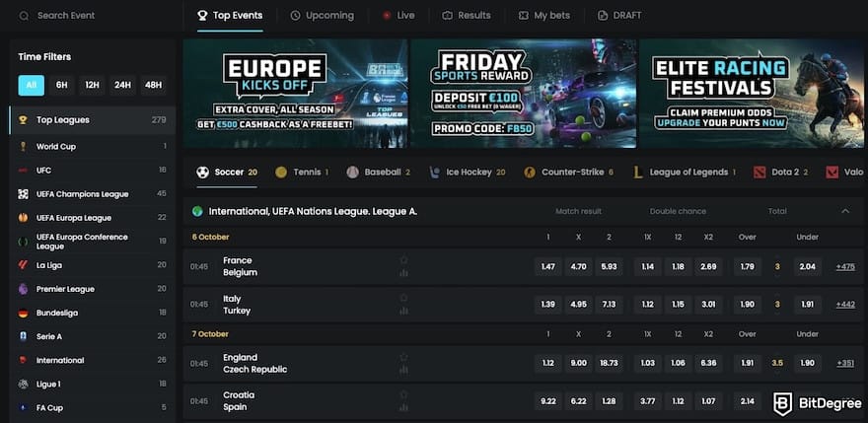
Task: Click the France vs Belgium statistics icon
Action: coord(403,273)
